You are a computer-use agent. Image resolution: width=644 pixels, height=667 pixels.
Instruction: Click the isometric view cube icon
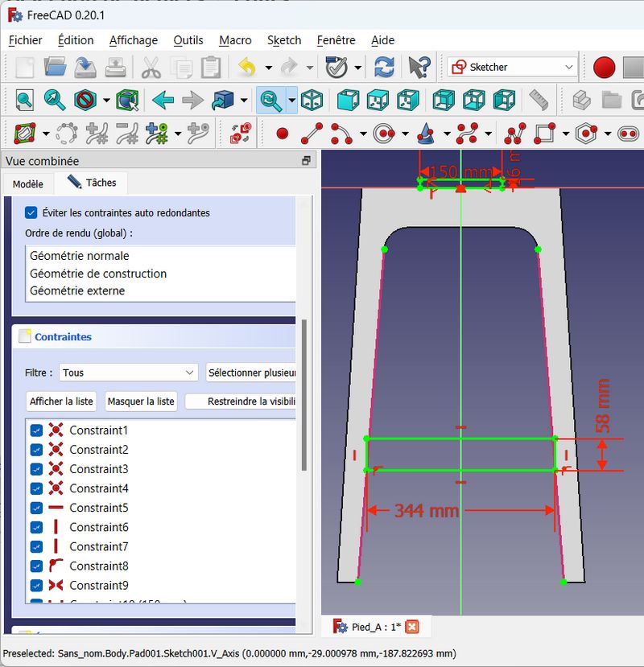coord(312,100)
